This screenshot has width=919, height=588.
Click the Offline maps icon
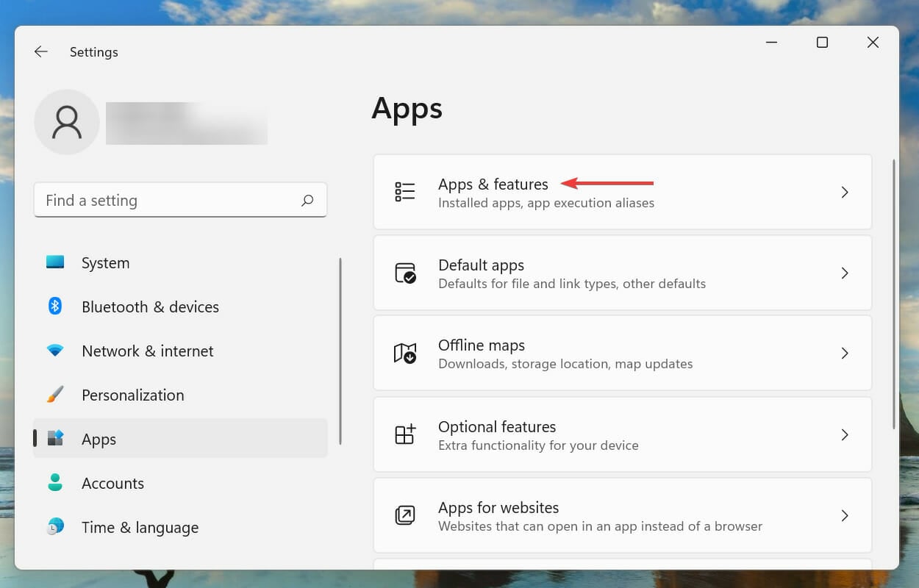click(x=405, y=354)
